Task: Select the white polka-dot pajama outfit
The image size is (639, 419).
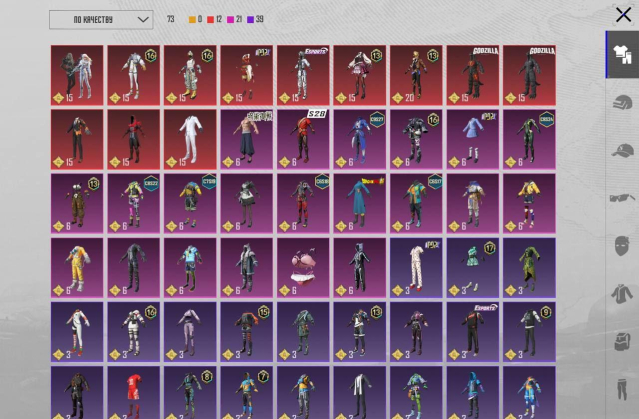Action: point(416,268)
